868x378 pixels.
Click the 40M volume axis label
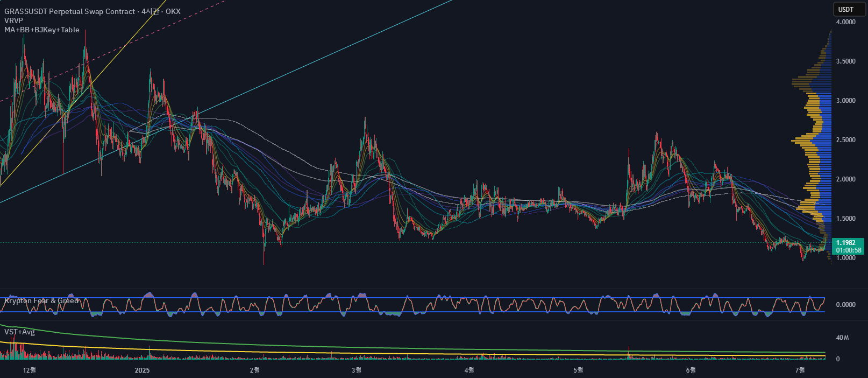(842, 338)
